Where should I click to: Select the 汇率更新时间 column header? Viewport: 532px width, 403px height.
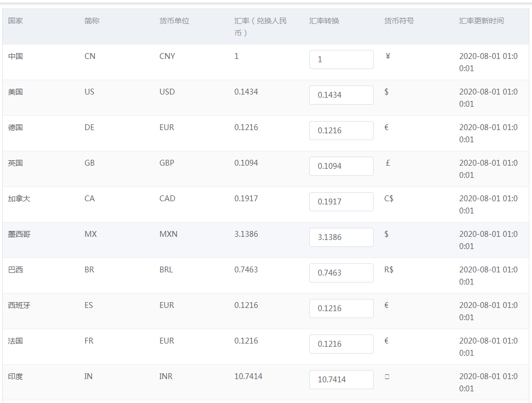tap(481, 21)
